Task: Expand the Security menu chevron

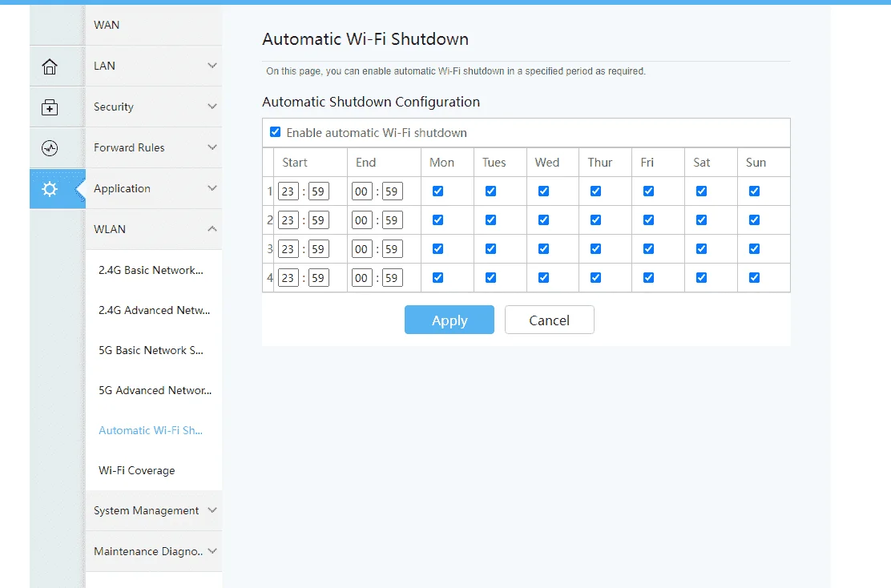Action: pos(212,107)
